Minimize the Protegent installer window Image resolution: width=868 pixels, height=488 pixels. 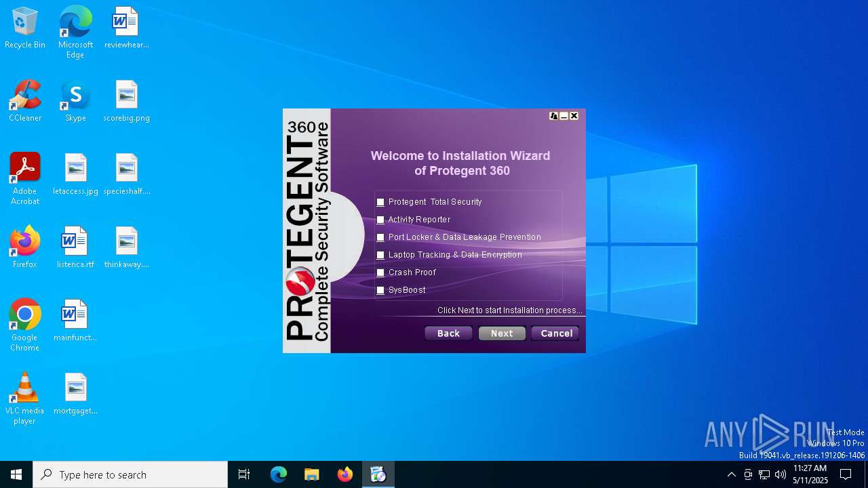(x=564, y=116)
